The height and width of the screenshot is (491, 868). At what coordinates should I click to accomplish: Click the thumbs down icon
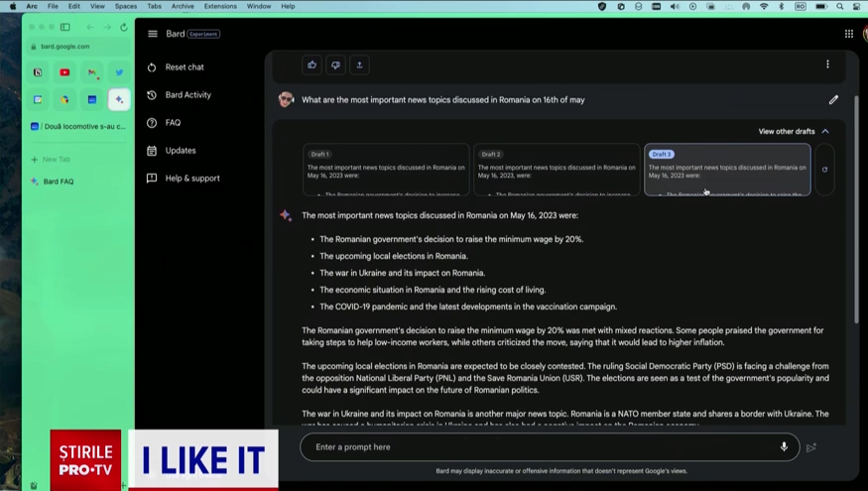coord(335,65)
